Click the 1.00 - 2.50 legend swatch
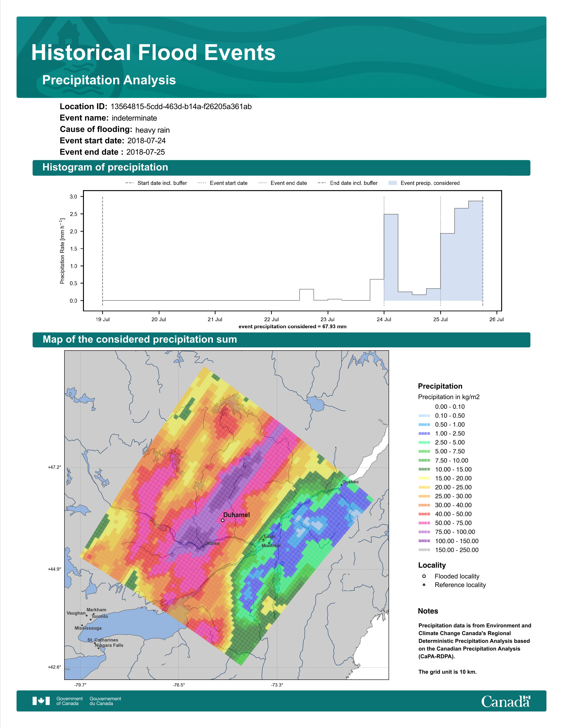Image resolution: width=563 pixels, height=728 pixels. coord(424,434)
